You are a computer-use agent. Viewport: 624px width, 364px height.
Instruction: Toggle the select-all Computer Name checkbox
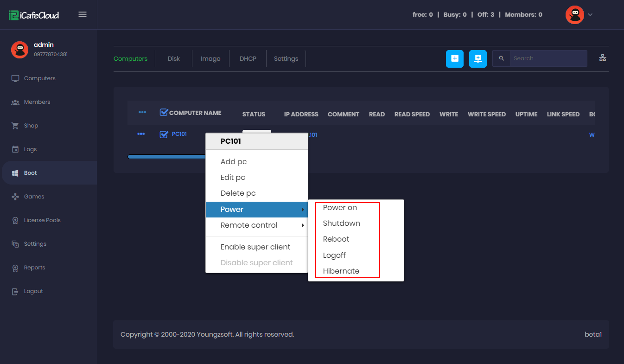click(x=164, y=112)
